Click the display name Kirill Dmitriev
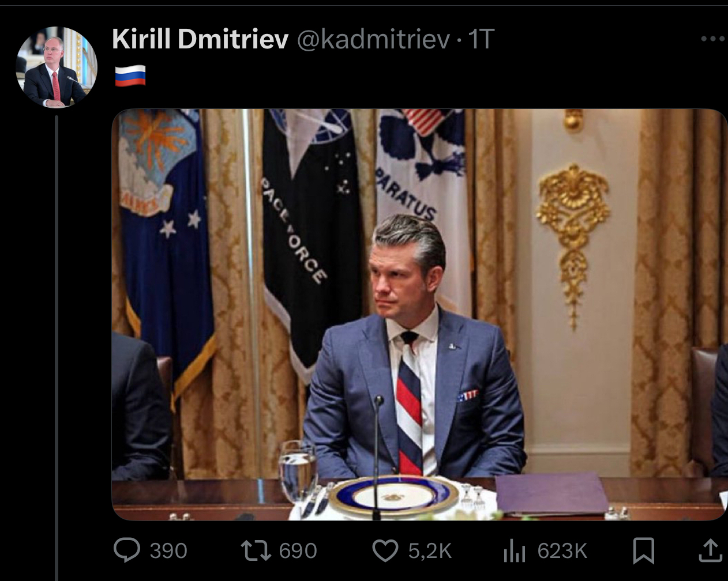This screenshot has width=728, height=581. (x=200, y=39)
